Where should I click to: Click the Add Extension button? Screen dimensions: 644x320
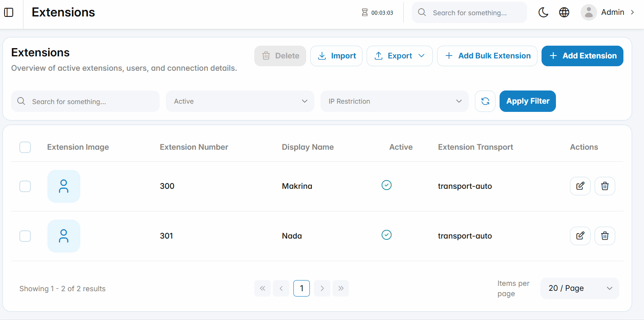tap(582, 56)
